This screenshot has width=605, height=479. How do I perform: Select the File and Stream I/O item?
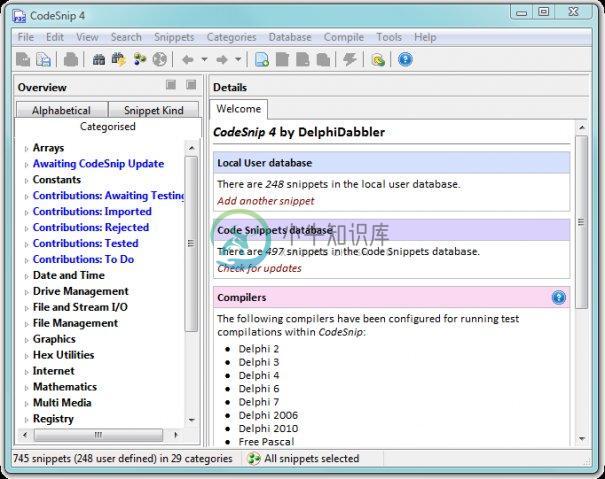[80, 307]
